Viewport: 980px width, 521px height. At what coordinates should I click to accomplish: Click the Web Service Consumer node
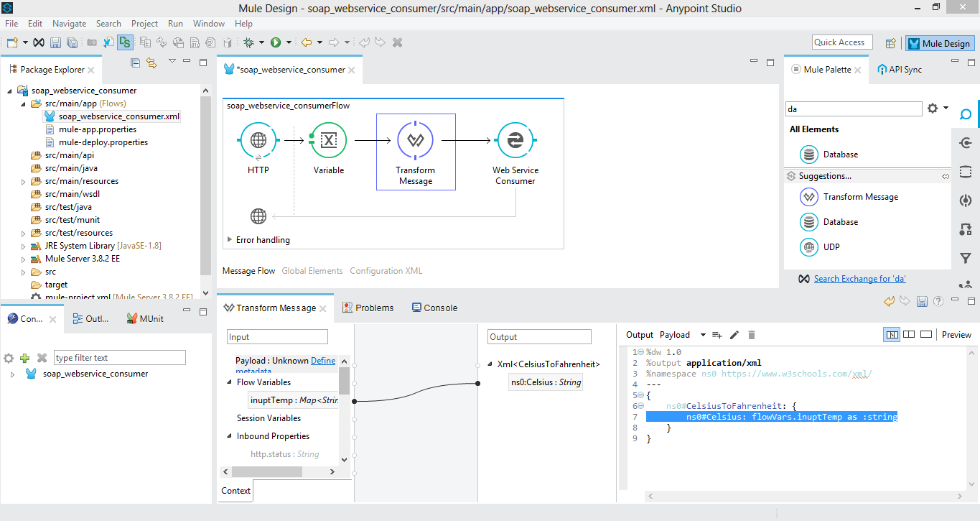515,141
